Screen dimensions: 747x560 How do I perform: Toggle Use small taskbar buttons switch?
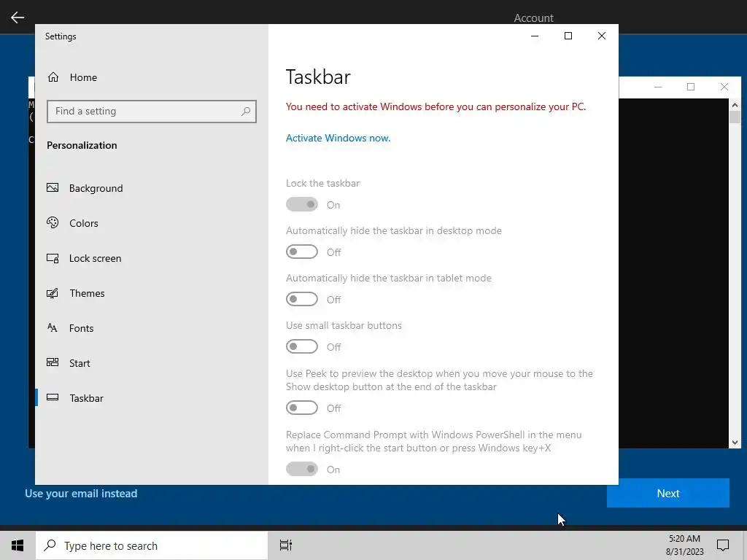click(x=301, y=346)
